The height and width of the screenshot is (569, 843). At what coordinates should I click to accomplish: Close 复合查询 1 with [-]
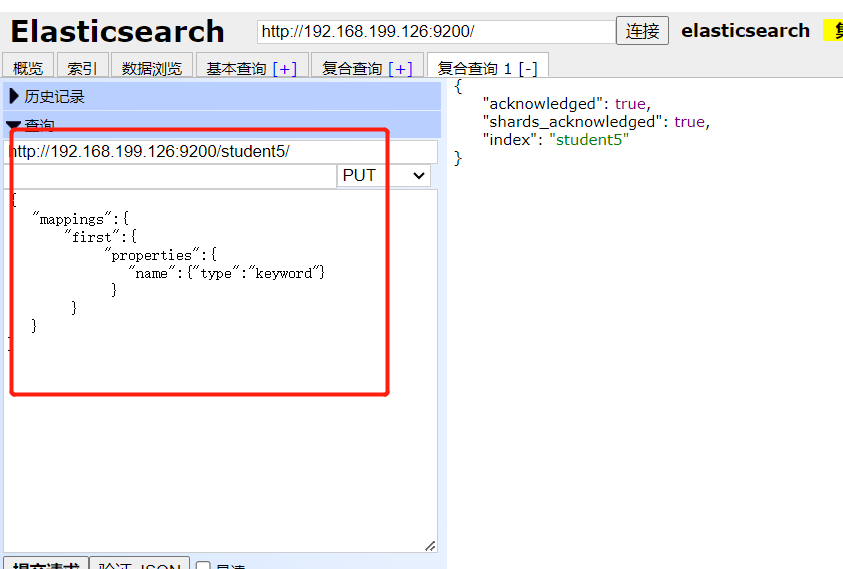click(528, 69)
